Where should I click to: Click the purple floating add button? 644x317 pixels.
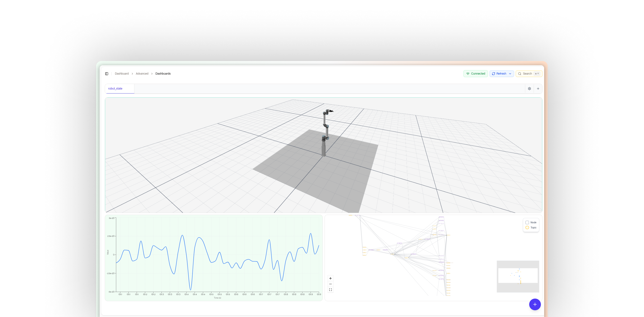[535, 304]
